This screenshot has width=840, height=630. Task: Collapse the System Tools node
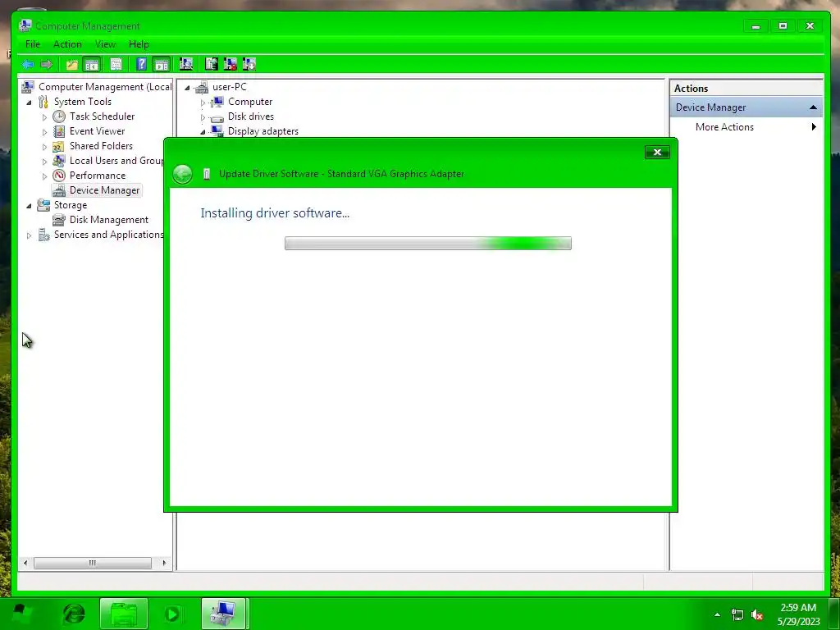click(29, 103)
